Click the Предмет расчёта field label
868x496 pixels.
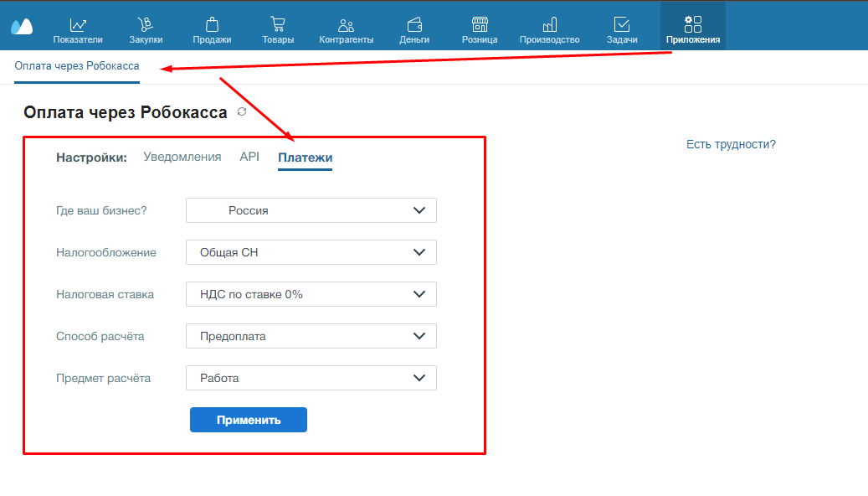pos(103,378)
